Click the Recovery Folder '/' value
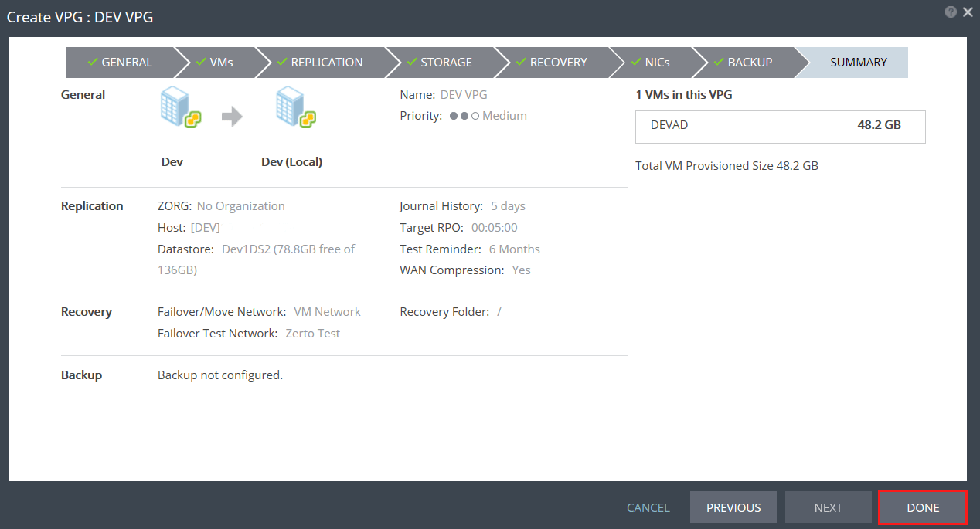980x529 pixels. tap(499, 312)
